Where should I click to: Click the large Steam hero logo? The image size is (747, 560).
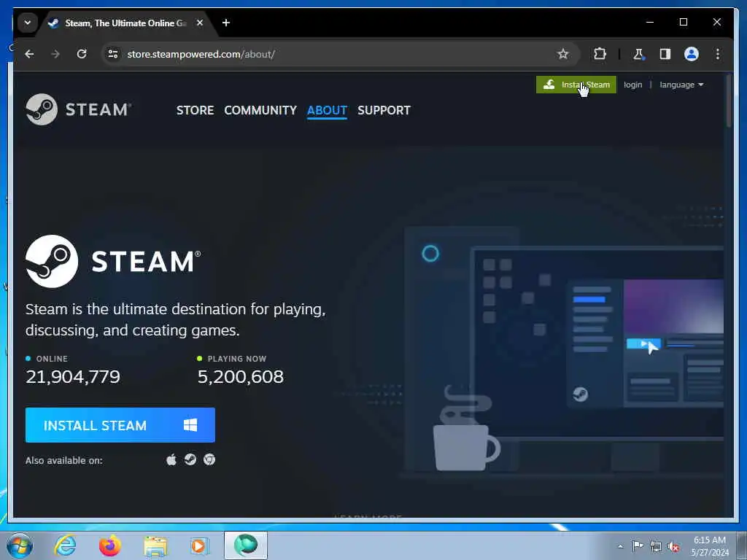(x=113, y=261)
